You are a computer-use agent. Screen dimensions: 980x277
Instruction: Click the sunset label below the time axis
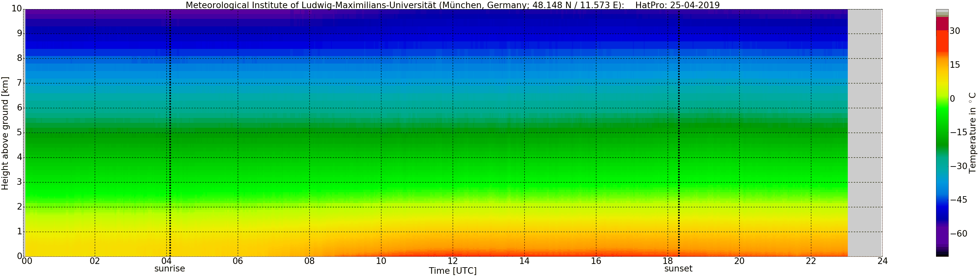click(678, 269)
